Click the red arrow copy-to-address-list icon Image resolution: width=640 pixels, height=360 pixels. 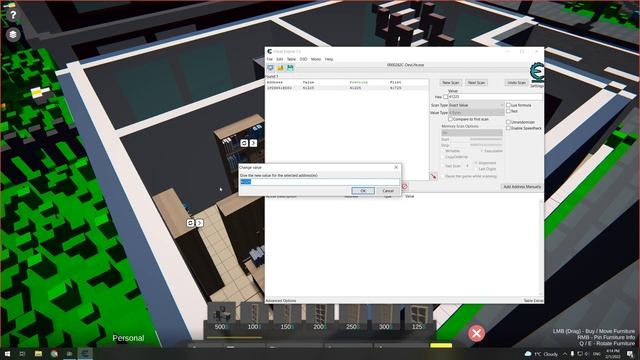433,176
